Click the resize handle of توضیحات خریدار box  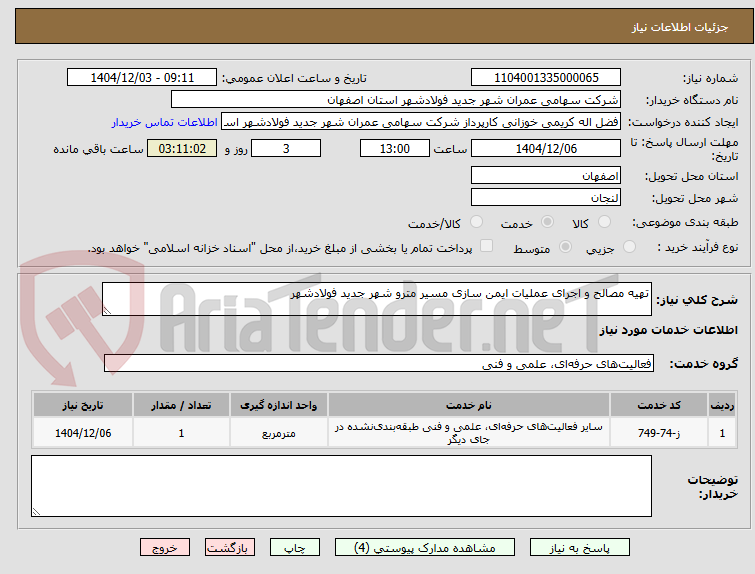coord(36,512)
